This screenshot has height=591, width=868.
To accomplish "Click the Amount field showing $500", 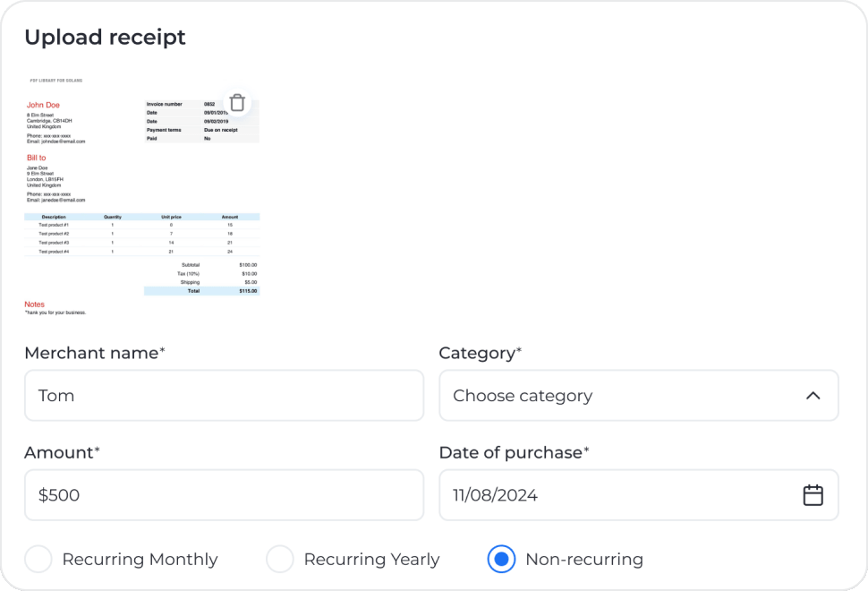I will [x=225, y=495].
